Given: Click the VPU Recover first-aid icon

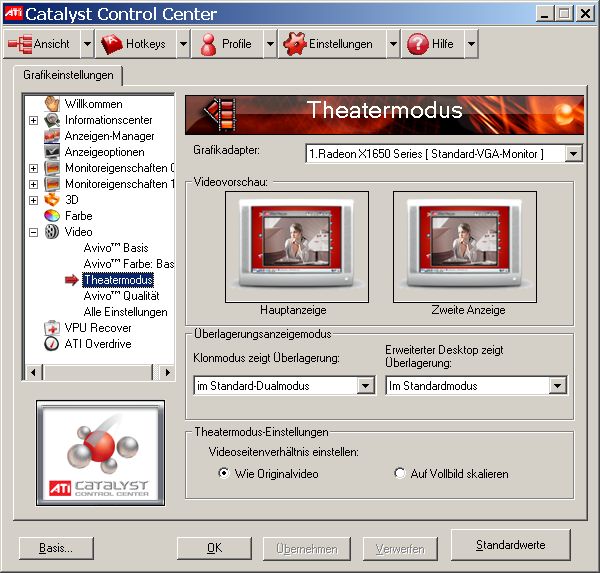Looking at the screenshot, I should 52,328.
